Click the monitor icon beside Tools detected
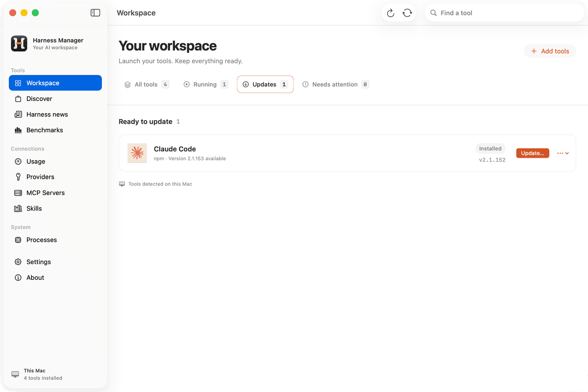This screenshot has width=588, height=392. [122, 184]
